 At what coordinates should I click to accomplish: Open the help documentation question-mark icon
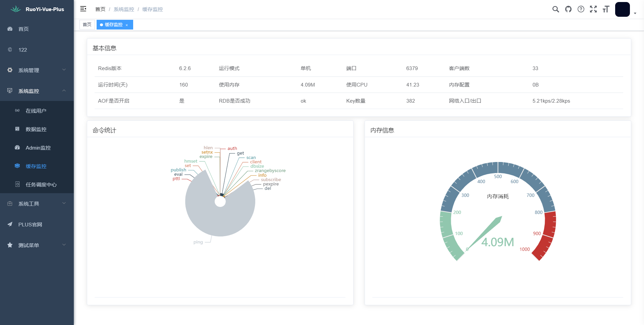[581, 9]
